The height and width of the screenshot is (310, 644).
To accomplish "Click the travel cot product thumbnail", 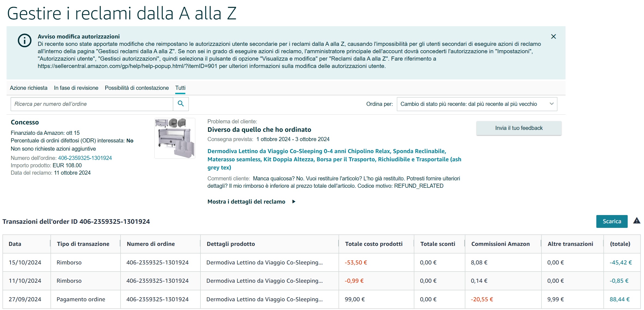I will coord(175,138).
